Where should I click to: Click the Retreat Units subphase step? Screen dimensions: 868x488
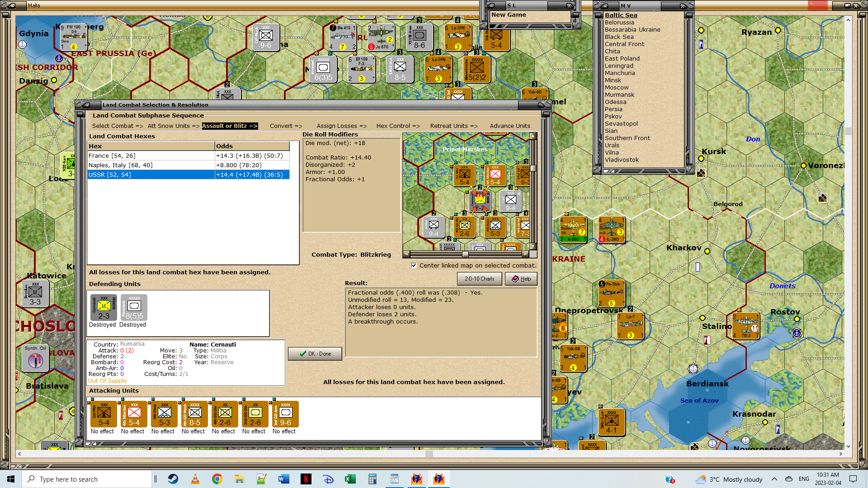[454, 126]
